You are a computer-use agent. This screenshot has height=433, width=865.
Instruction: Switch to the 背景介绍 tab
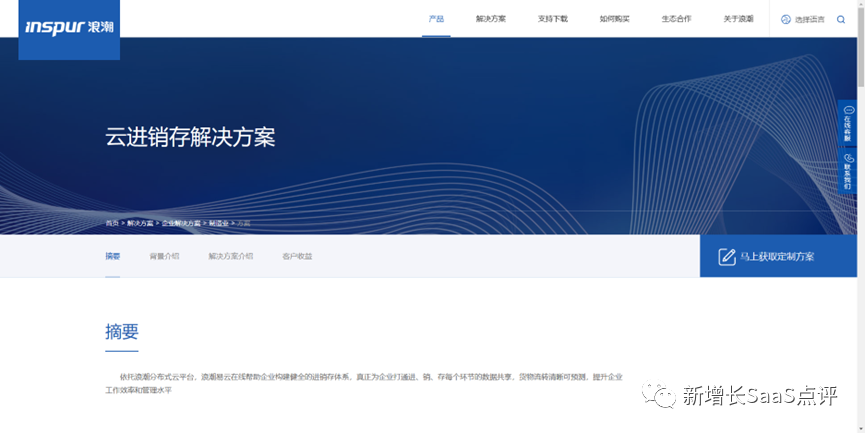[x=164, y=256]
